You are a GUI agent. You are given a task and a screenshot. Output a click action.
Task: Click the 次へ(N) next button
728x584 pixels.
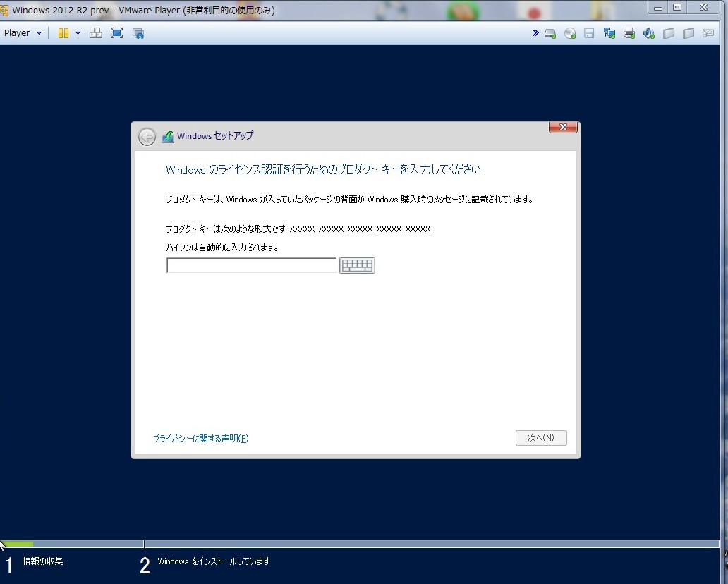(x=541, y=437)
